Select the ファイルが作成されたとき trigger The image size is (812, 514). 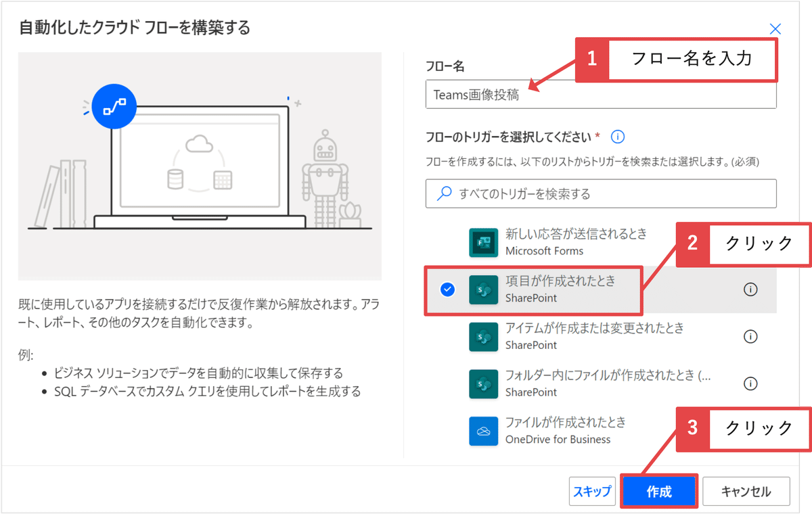[x=601, y=431]
